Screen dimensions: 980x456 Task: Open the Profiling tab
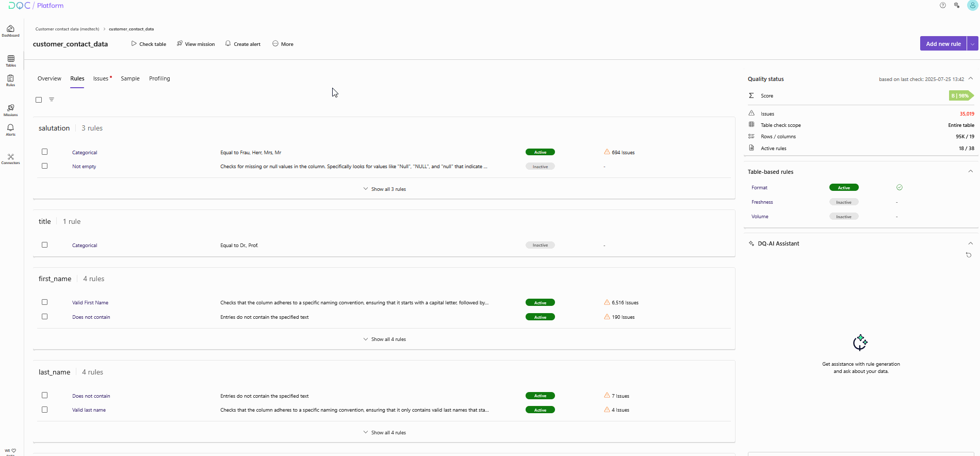pyautogui.click(x=159, y=78)
